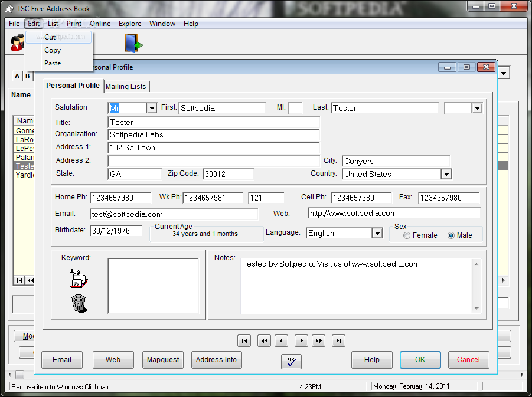Viewport: 532px width, 397px height.
Task: Choose Copy from Edit menu
Action: tap(58, 50)
